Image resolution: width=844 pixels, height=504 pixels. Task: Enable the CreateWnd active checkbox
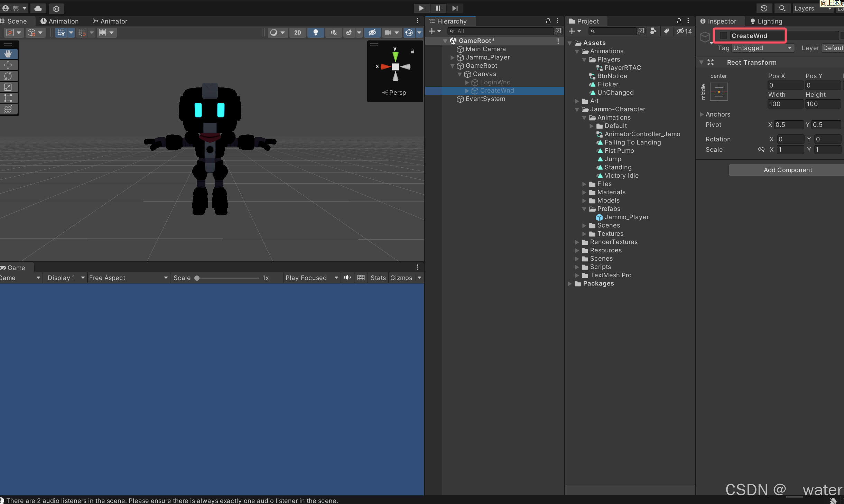723,36
